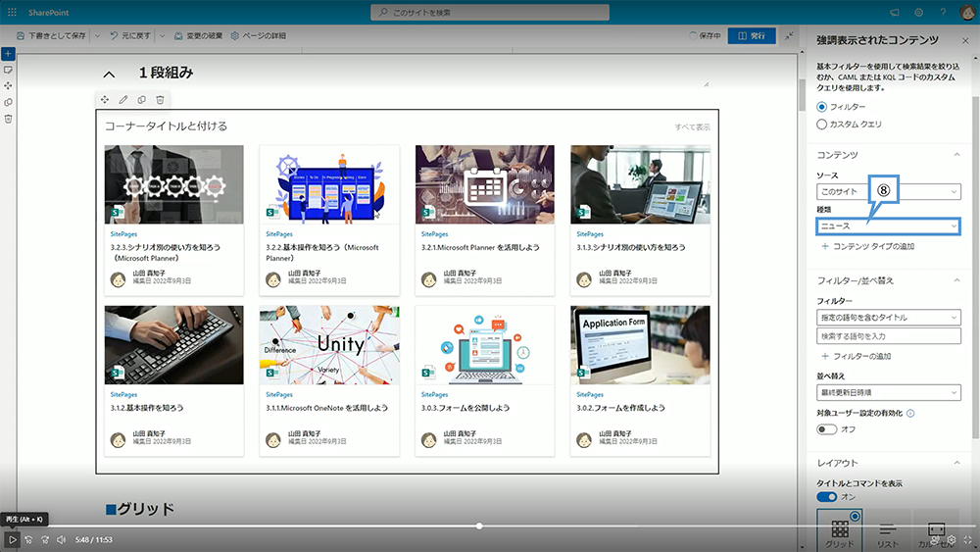This screenshot has height=552, width=980.
Task: Click the 発行 publish button
Action: tap(752, 35)
